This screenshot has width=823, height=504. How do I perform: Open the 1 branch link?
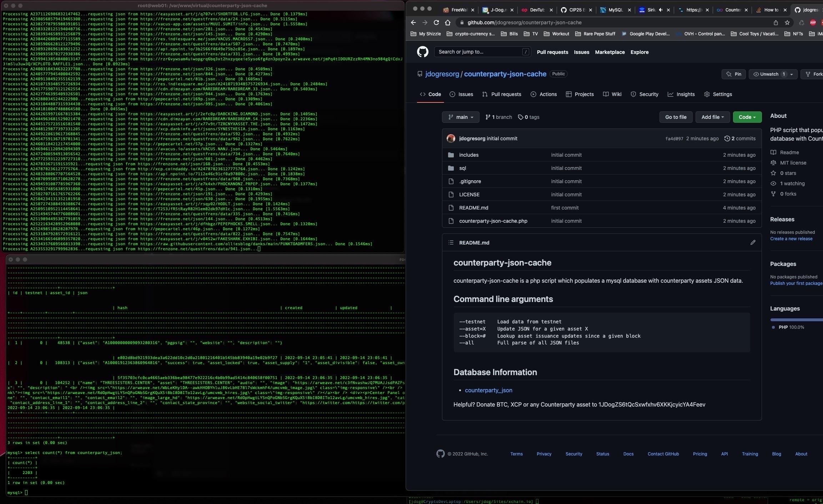498,117
